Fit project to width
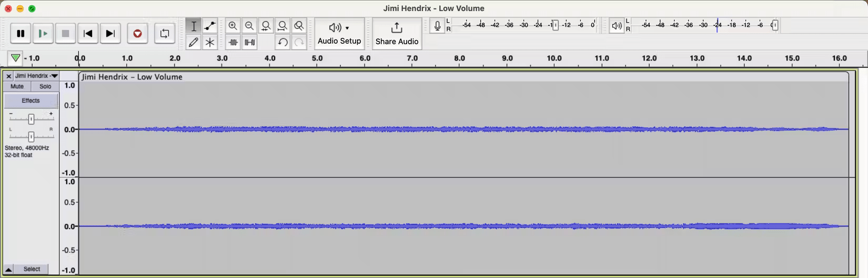 click(283, 26)
